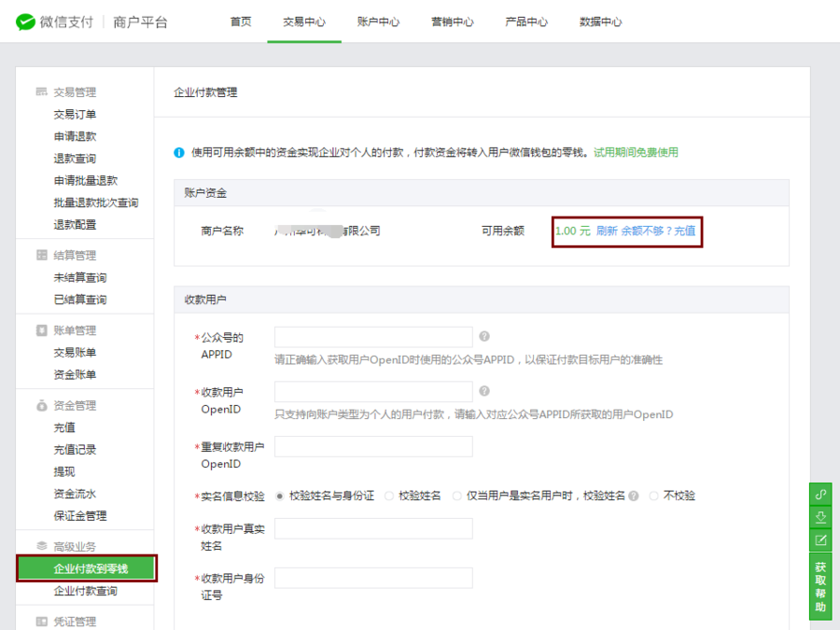
Task: Open 企业付款查询 in the sidebar
Action: click(x=86, y=591)
